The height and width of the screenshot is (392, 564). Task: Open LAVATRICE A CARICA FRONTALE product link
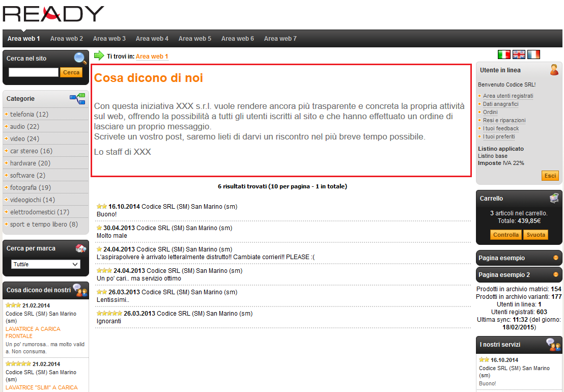(33, 332)
